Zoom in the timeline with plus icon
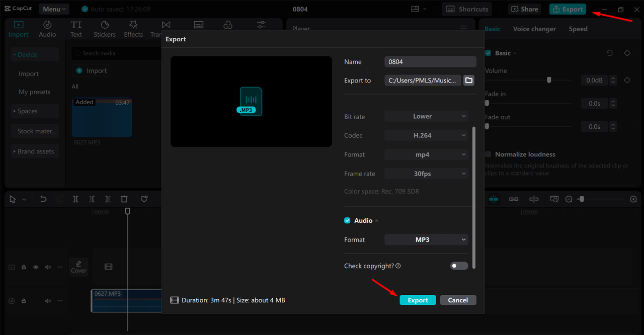This screenshot has width=644, height=335. point(633,199)
